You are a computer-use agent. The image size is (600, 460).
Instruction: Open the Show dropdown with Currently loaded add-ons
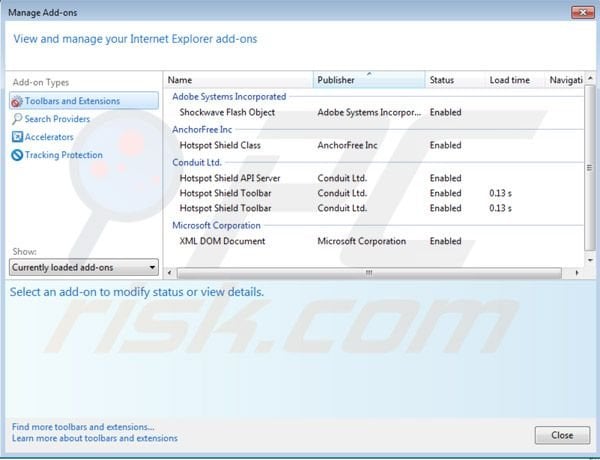coord(84,267)
